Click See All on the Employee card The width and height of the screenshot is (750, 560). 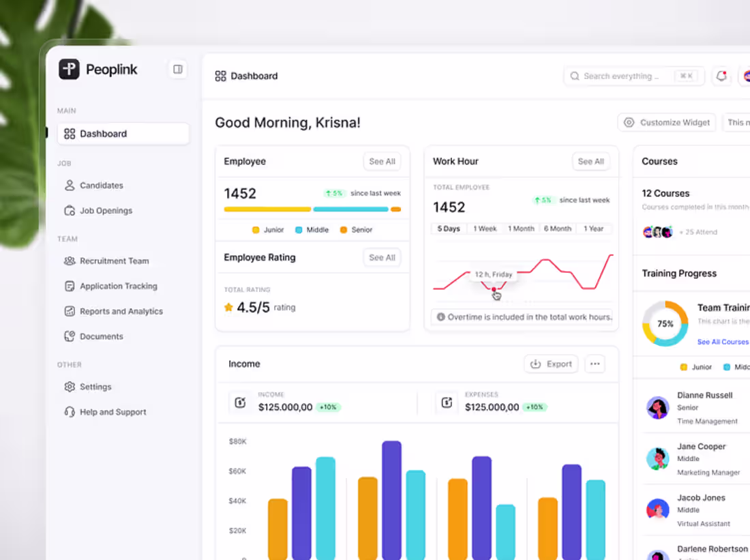381,161
